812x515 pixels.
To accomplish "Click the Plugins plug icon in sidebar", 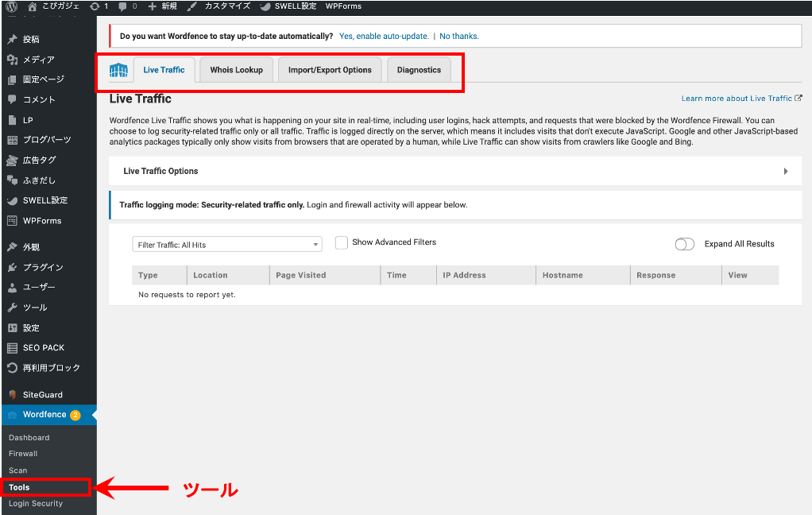I will 13,267.
